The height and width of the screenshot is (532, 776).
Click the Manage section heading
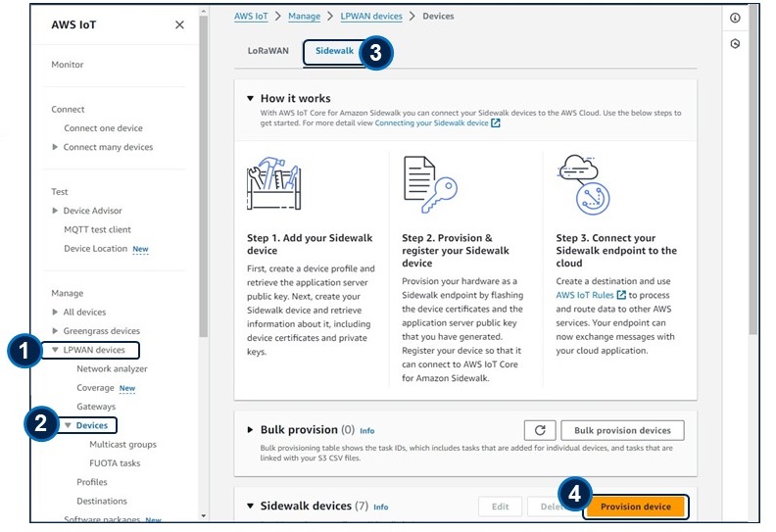tap(68, 293)
